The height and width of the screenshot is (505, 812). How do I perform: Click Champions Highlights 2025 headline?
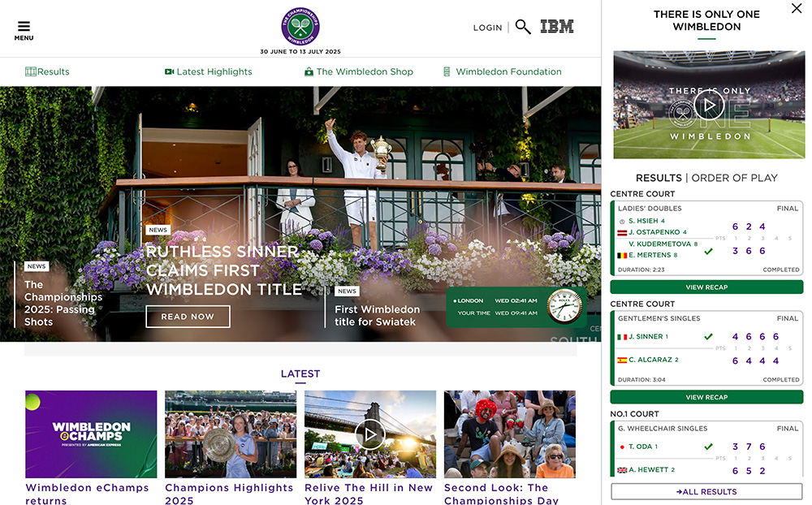point(229,494)
